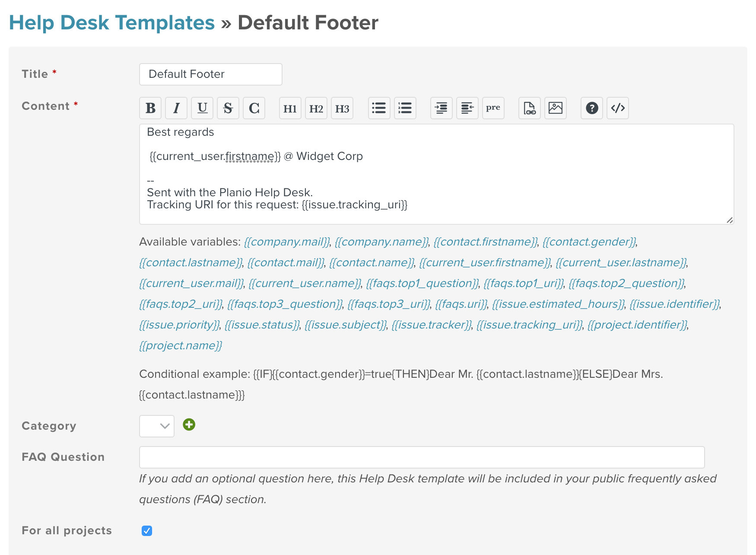The image size is (756, 555).
Task: Insert an image into the content
Action: pyautogui.click(x=556, y=108)
